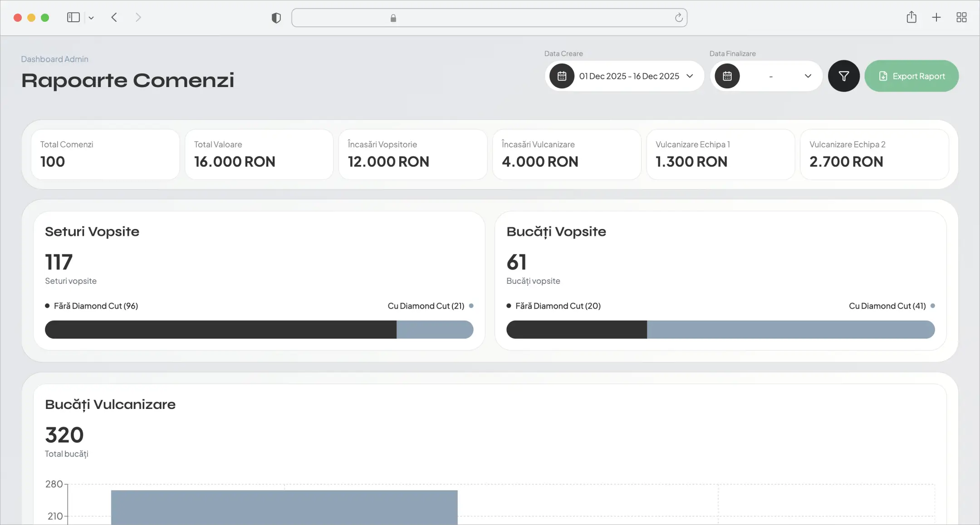Click the Export Raport button
Viewport: 980px width, 525px height.
pyautogui.click(x=911, y=76)
